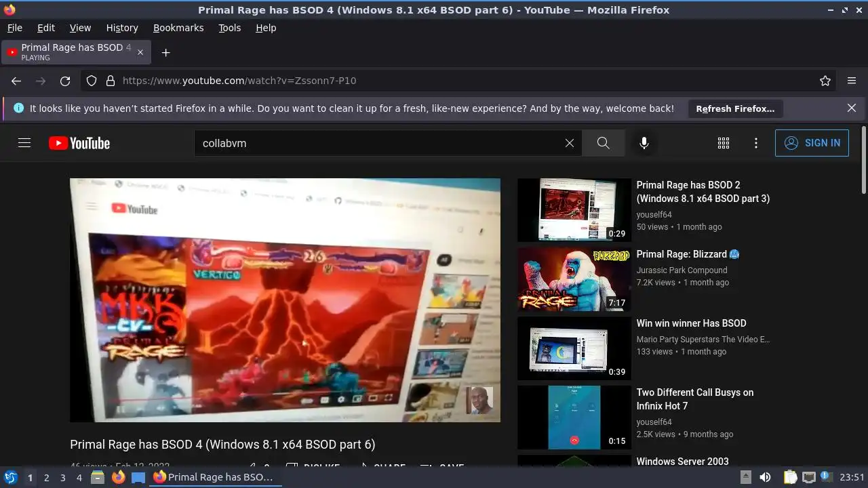Open the desktop start menu icon
The image size is (868, 488).
coord(10,477)
